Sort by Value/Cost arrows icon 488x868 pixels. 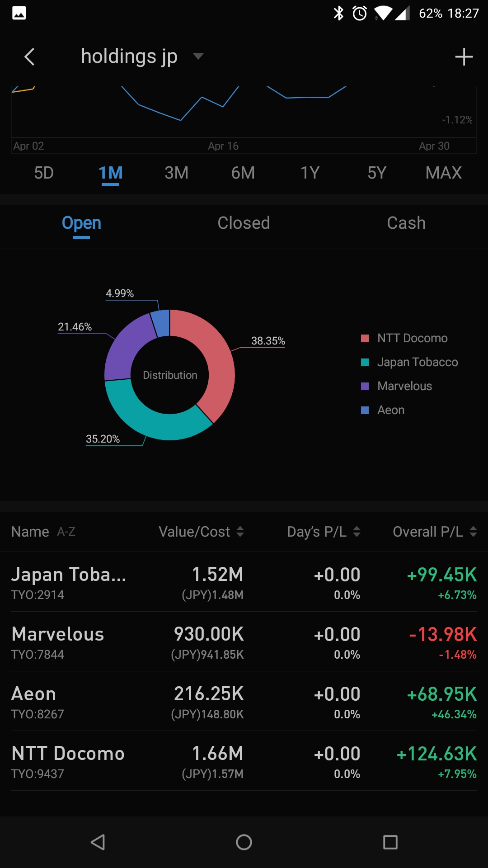click(x=240, y=532)
